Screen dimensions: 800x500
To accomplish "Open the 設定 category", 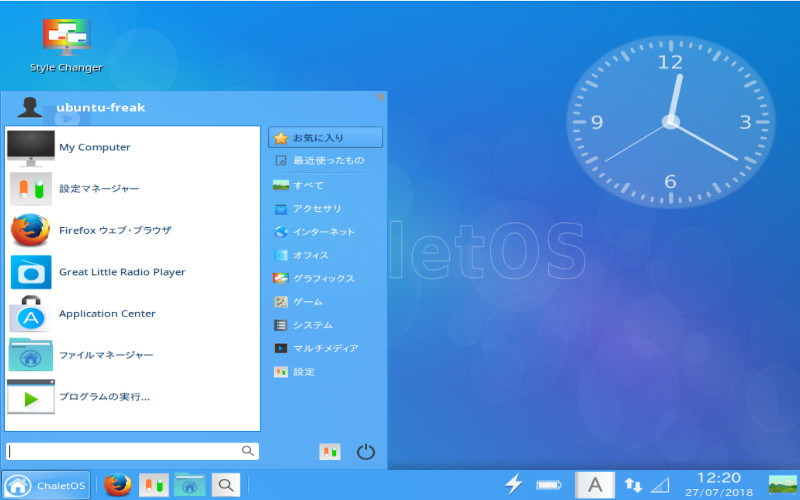I will pyautogui.click(x=326, y=372).
